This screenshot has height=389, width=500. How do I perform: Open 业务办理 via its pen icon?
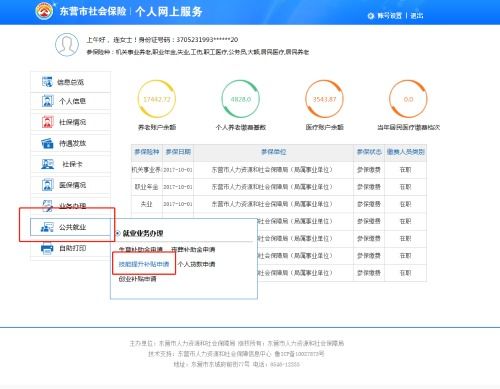(47, 206)
